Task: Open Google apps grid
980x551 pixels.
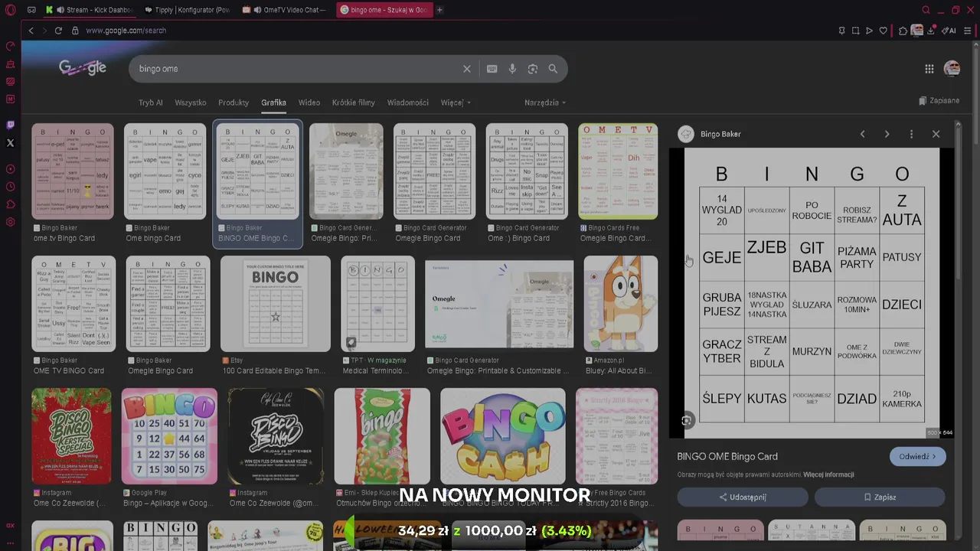Action: (929, 69)
